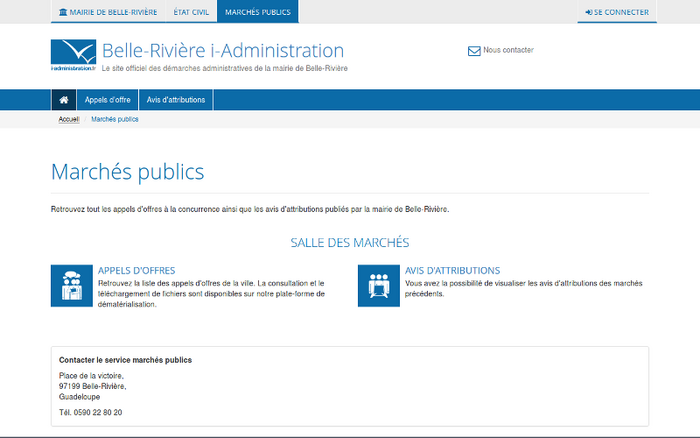Open the AVIS D'ATTRIBUTIONS heading link

[453, 271]
